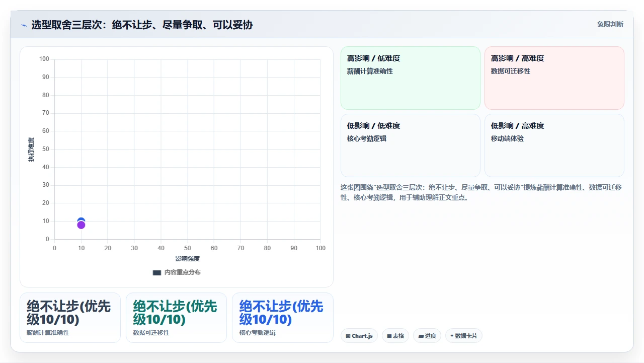Viewport: 644px width, 363px height.
Task: Open the 低影响 / 高难度 quadrant card
Action: point(554,146)
